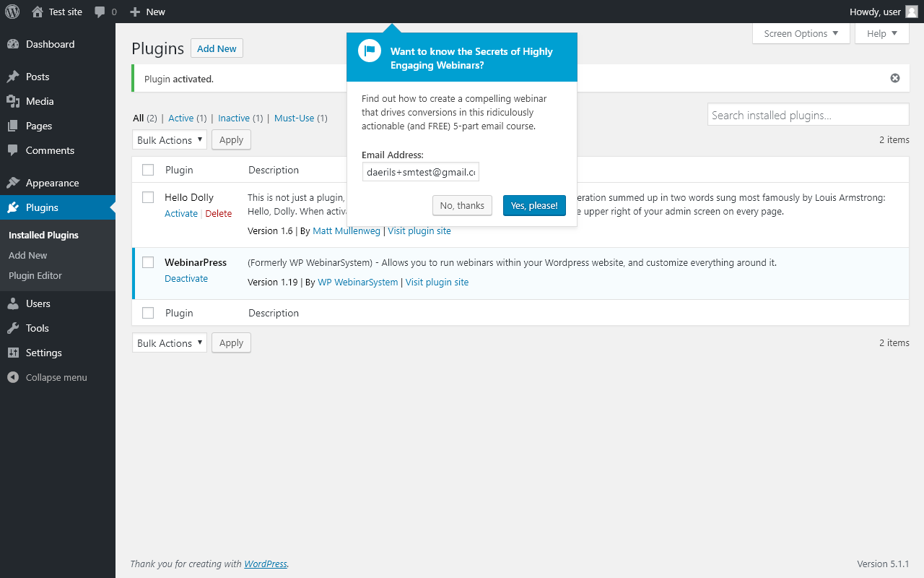
Task: Click the Email Address input field
Action: pyautogui.click(x=421, y=172)
